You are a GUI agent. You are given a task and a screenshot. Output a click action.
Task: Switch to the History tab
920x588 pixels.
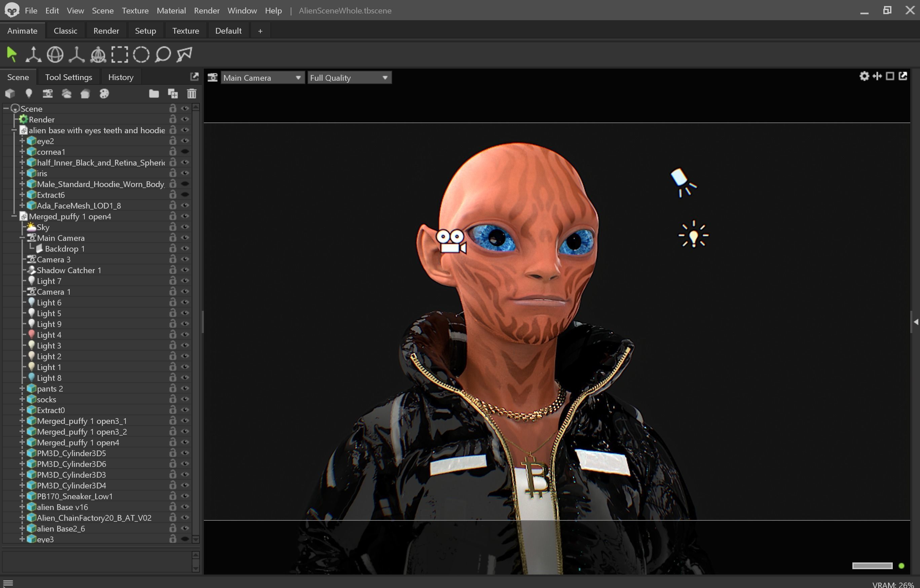[121, 77]
